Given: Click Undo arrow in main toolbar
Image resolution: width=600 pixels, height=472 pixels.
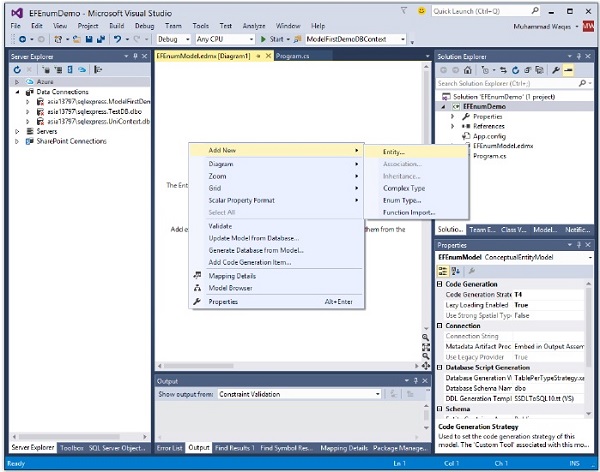Looking at the screenshot, I should [x=117, y=39].
